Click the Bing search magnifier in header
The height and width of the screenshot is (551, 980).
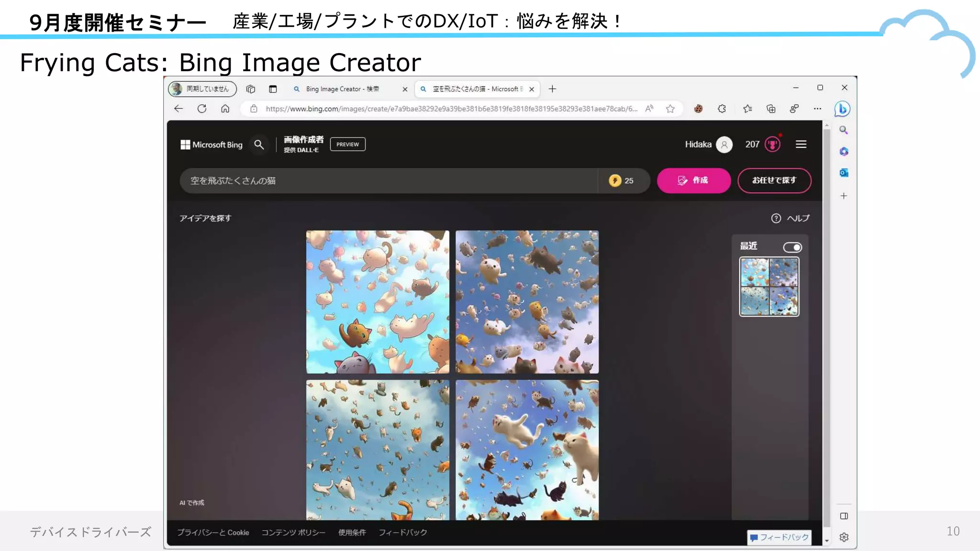tap(259, 144)
